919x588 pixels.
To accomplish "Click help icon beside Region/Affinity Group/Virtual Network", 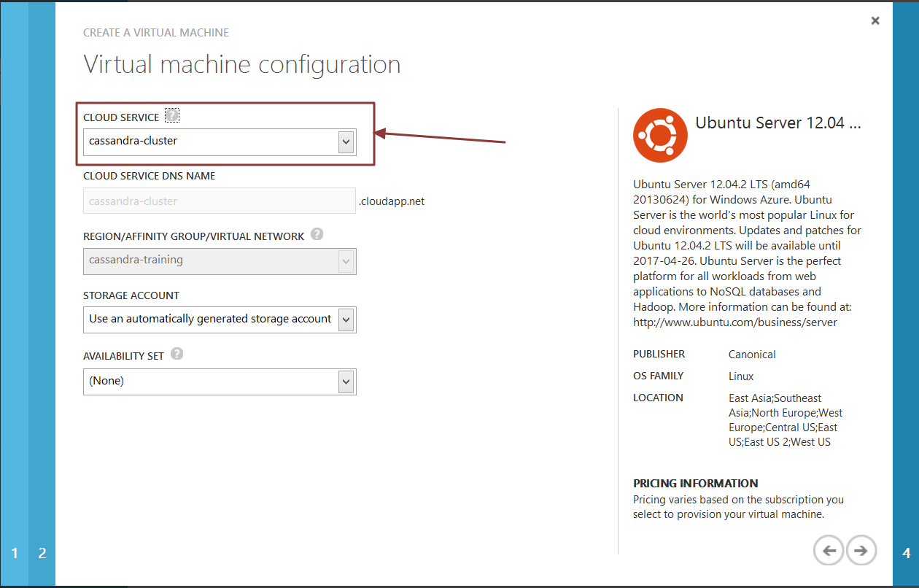I will tap(317, 234).
